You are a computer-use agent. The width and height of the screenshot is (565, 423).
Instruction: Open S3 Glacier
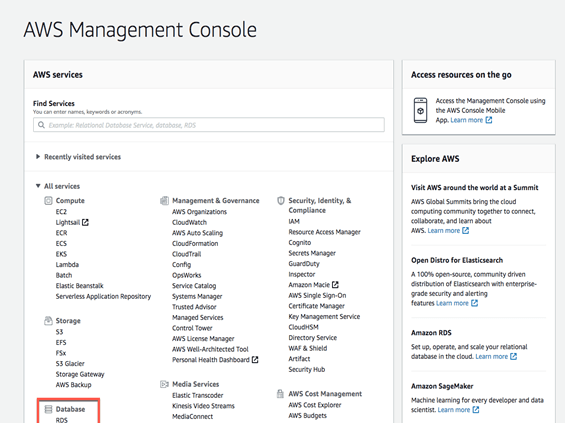click(x=70, y=364)
